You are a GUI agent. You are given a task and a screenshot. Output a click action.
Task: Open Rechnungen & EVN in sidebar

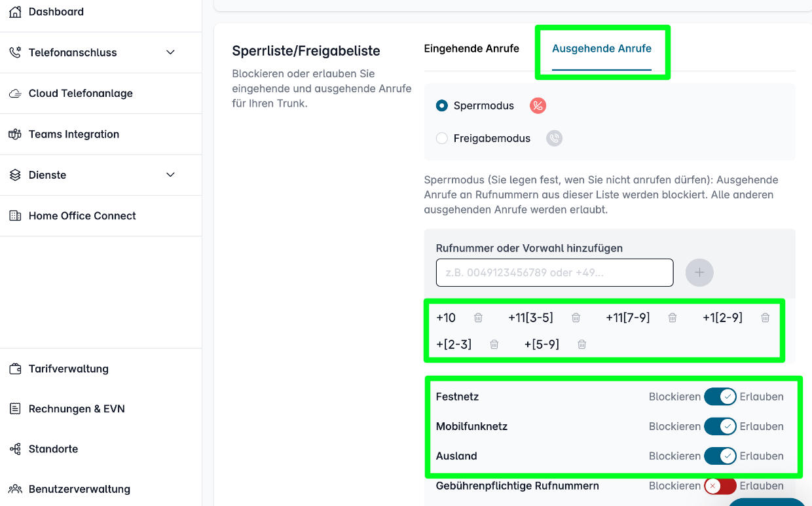coord(77,408)
